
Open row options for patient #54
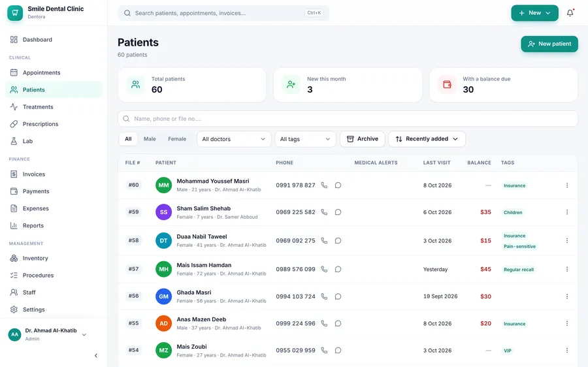(x=567, y=351)
